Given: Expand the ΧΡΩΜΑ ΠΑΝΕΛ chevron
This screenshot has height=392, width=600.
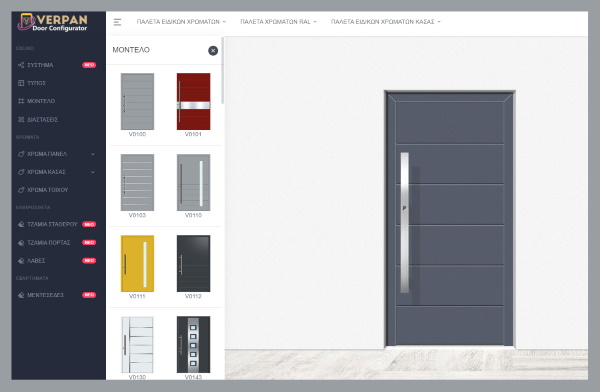Looking at the screenshot, I should coord(93,154).
